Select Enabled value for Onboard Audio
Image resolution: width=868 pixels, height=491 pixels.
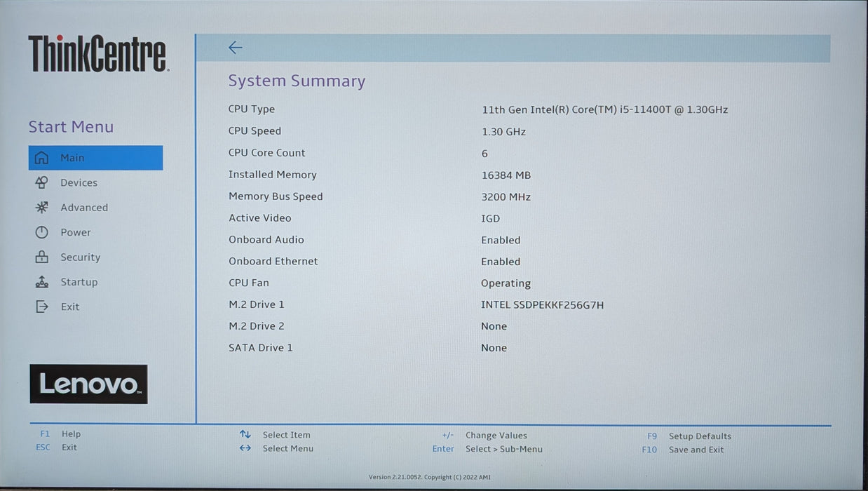point(501,240)
